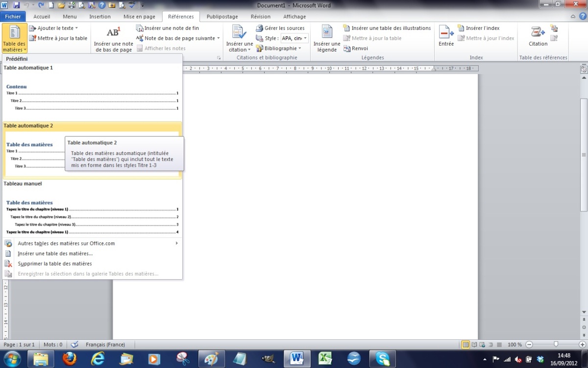Open Skype from the taskbar
588x368 pixels.
pos(382,359)
